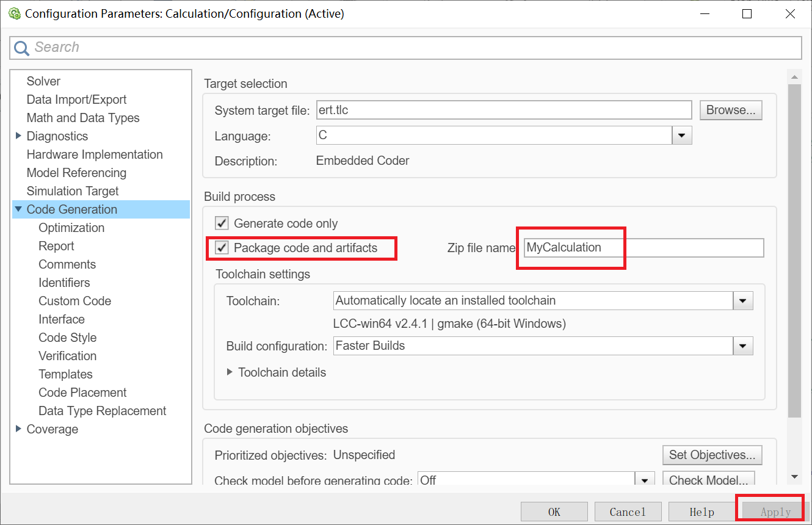
Task: Select Data Type Replacement item
Action: tap(102, 411)
